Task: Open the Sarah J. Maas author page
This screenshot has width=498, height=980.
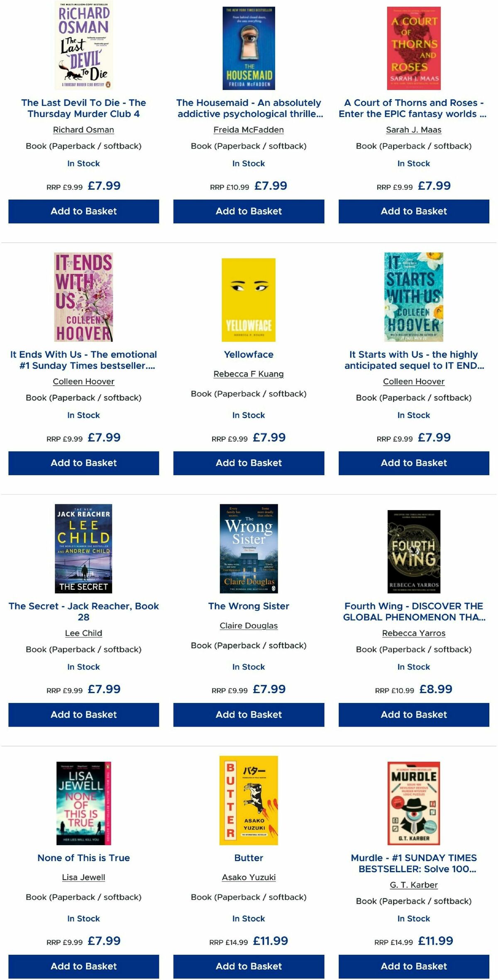Action: point(414,130)
